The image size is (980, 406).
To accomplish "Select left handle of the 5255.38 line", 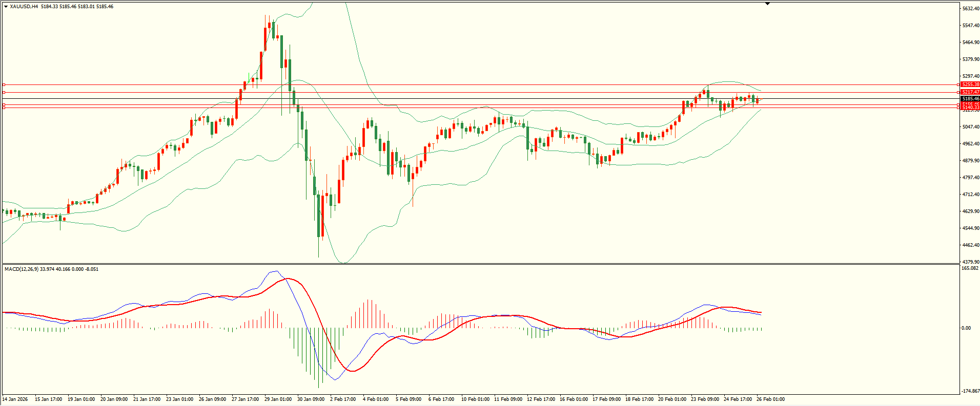I will click(4, 84).
